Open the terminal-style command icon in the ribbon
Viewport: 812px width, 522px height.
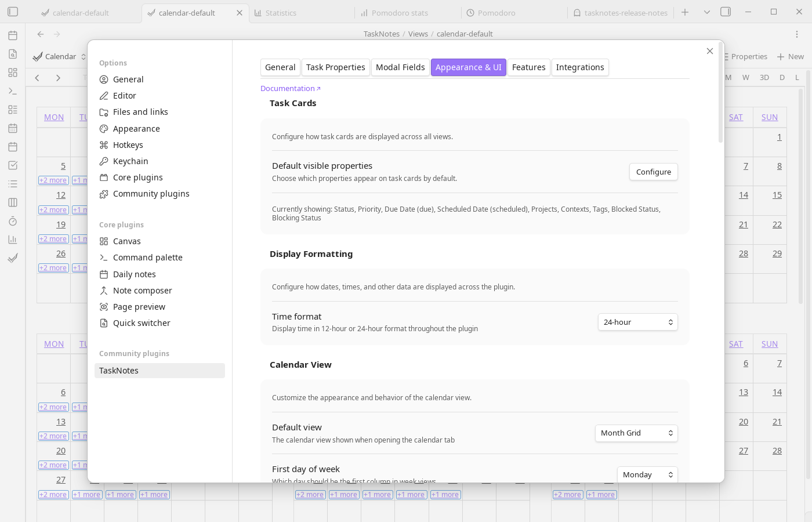[12, 91]
